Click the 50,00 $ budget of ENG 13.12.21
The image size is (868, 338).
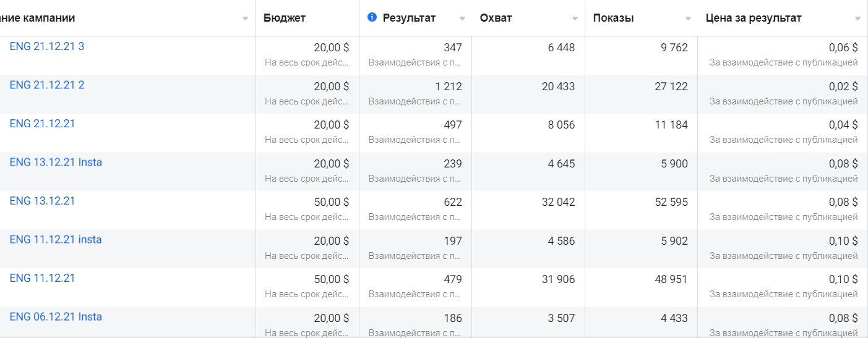[331, 202]
